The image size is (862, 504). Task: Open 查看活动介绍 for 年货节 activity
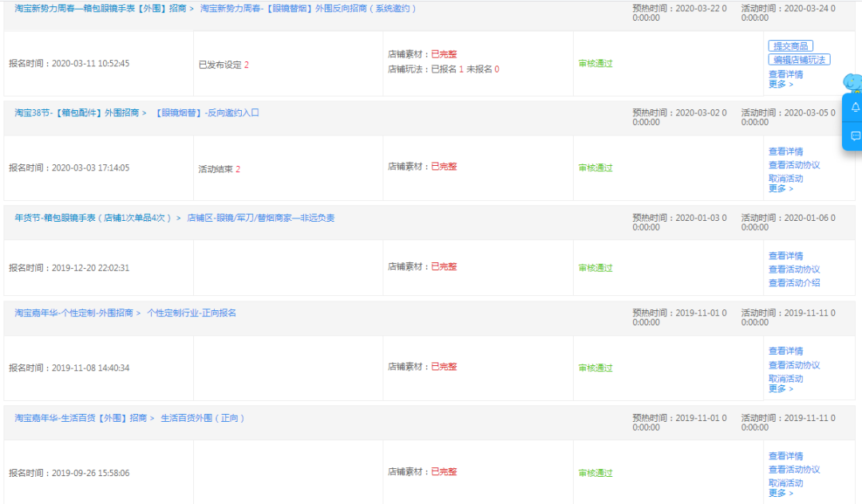[x=794, y=283]
